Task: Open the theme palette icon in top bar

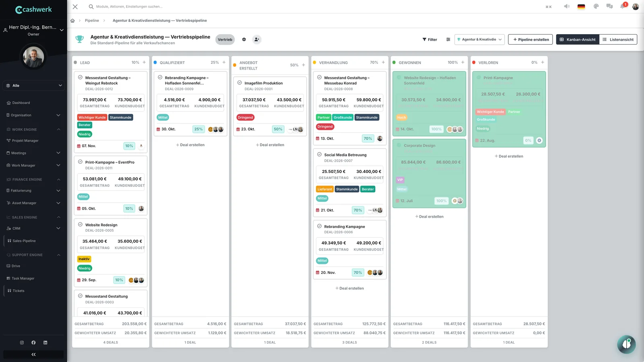Action: pos(596,6)
